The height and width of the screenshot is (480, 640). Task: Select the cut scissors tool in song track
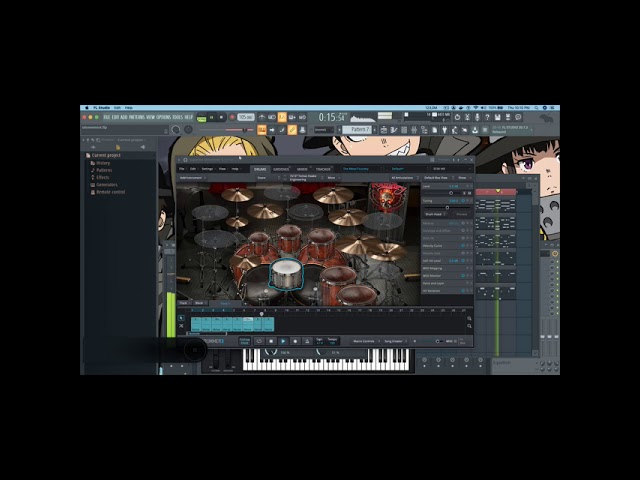181,326
